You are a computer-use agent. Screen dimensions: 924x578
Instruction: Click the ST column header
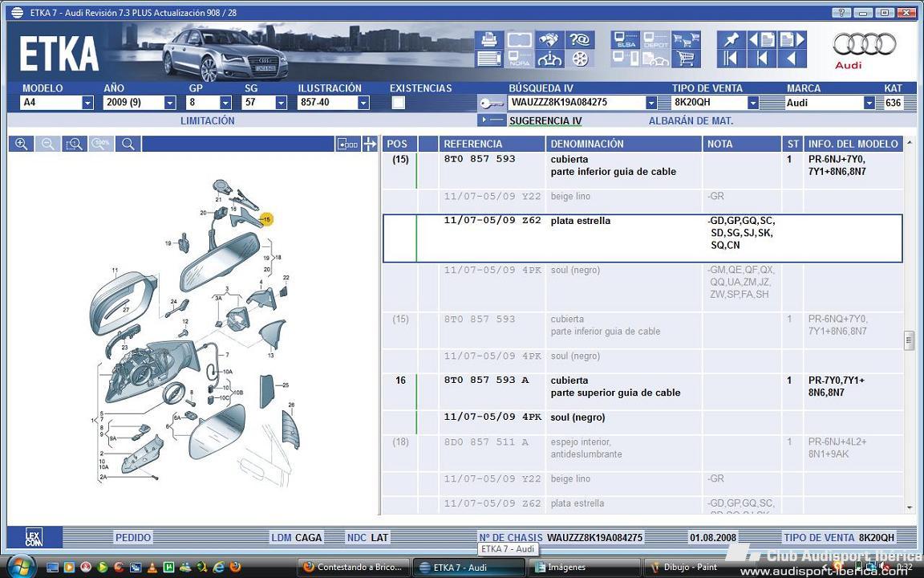tap(792, 144)
